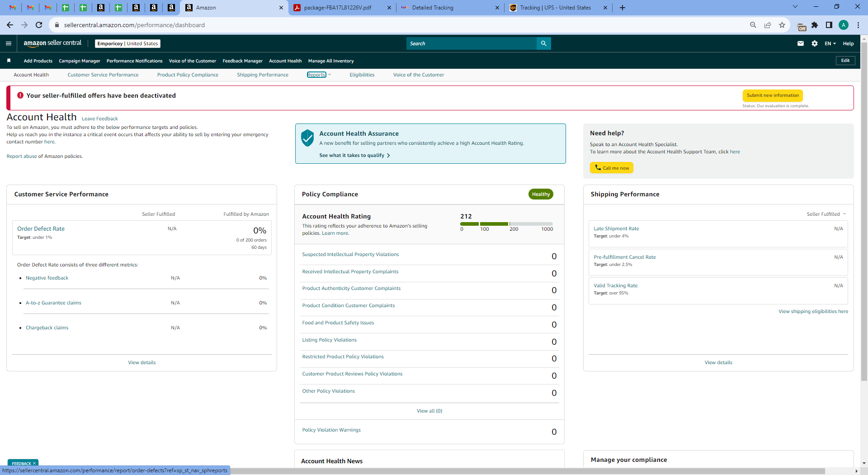Bookmark this page with the star icon
Screen dimensions: 868x475
[782, 25]
